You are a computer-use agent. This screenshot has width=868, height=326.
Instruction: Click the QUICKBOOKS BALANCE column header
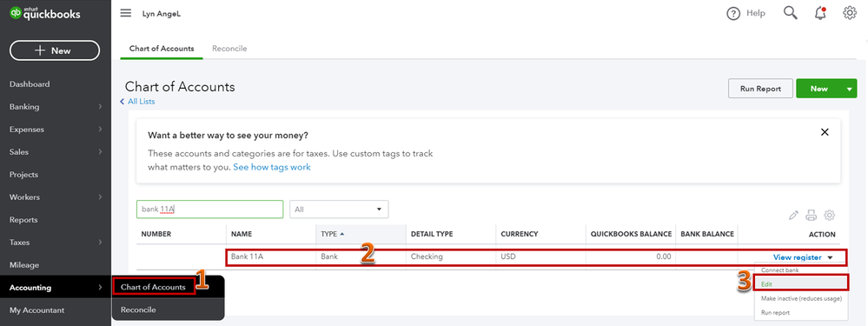[631, 234]
